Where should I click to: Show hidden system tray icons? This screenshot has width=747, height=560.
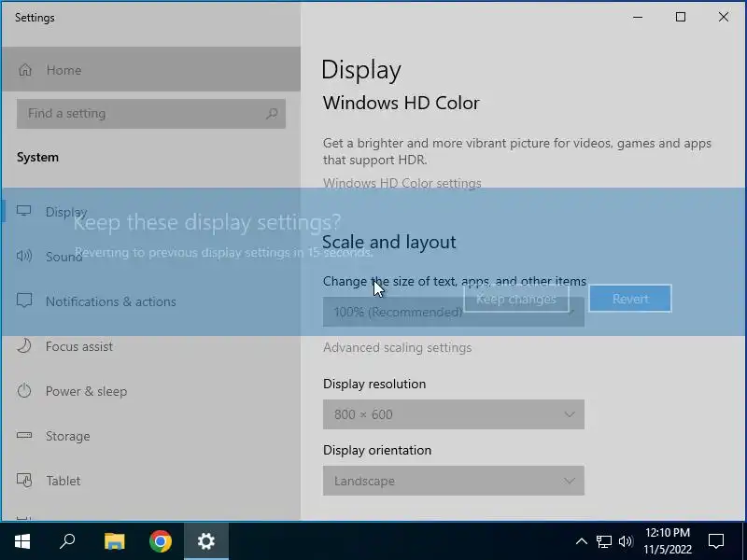click(581, 541)
